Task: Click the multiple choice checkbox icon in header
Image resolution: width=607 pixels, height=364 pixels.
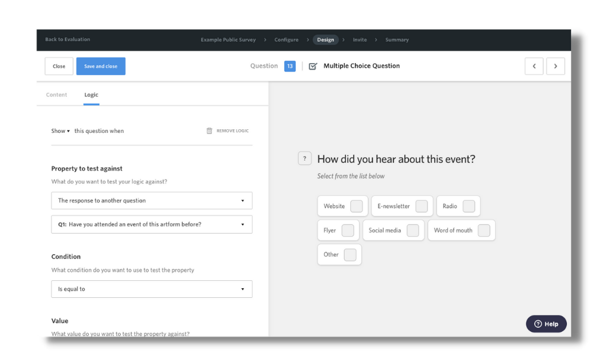Action: pyautogui.click(x=313, y=66)
